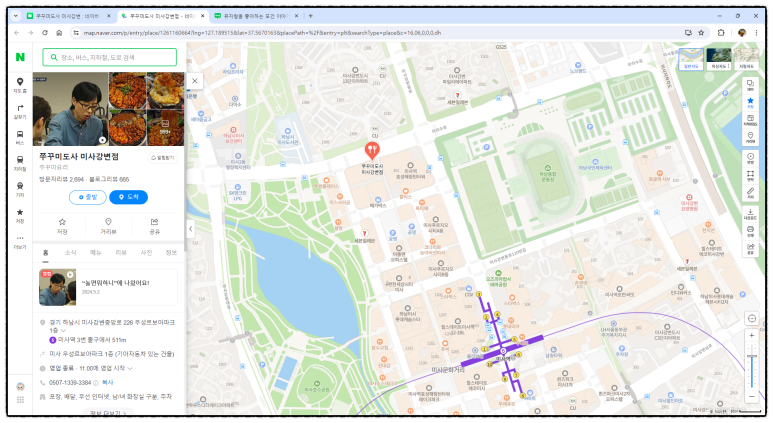Toggle the 거리뷰 street view layer

tap(750, 137)
